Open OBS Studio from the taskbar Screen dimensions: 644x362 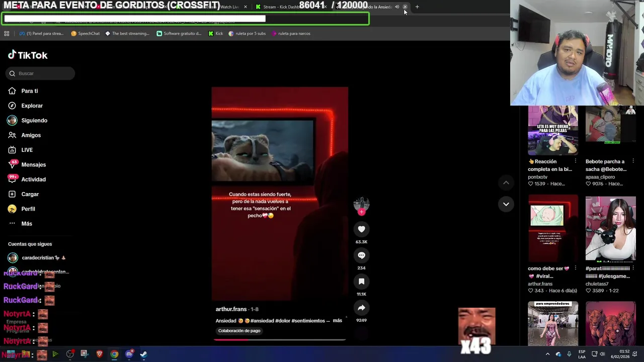pos(70,354)
